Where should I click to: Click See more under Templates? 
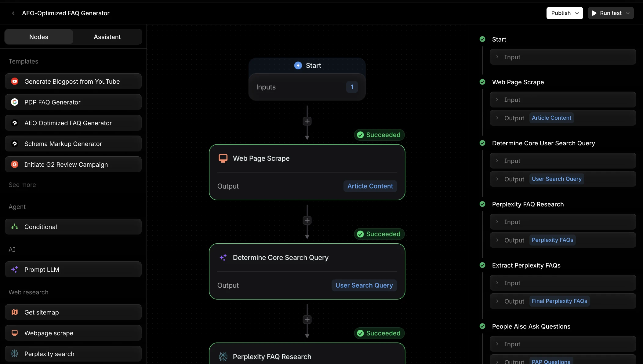coord(22,185)
